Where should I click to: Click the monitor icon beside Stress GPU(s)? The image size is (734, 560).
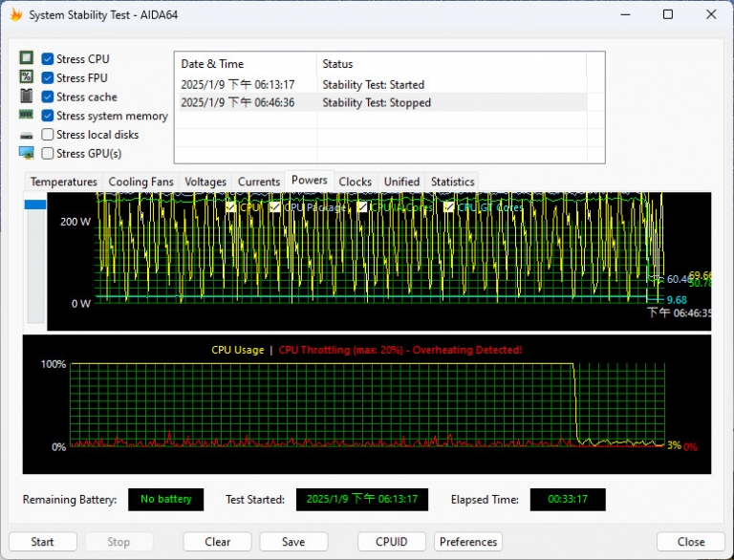click(26, 153)
